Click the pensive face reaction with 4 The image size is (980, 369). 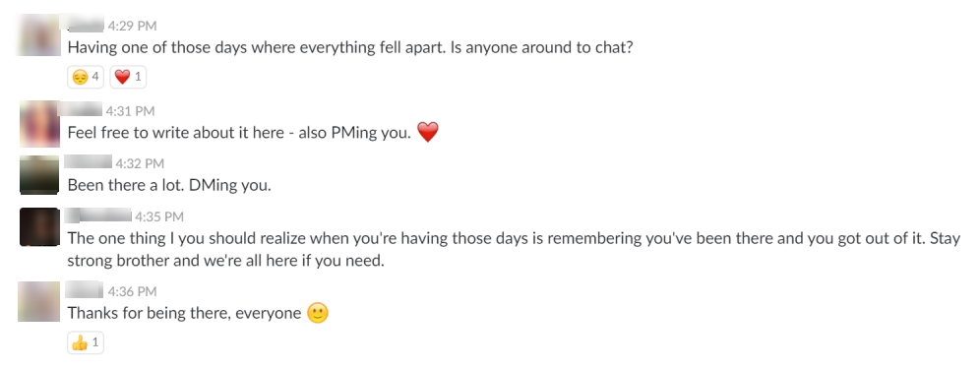86,77
